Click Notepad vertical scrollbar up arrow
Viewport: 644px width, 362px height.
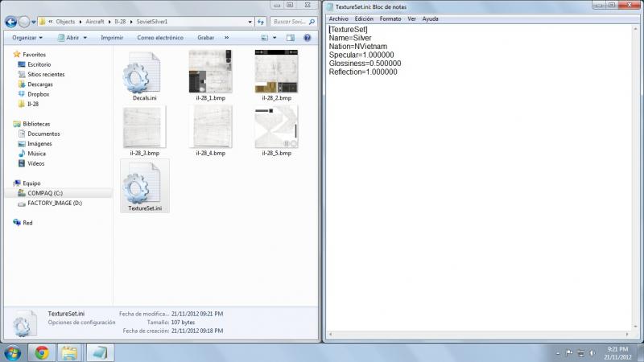click(x=636, y=29)
